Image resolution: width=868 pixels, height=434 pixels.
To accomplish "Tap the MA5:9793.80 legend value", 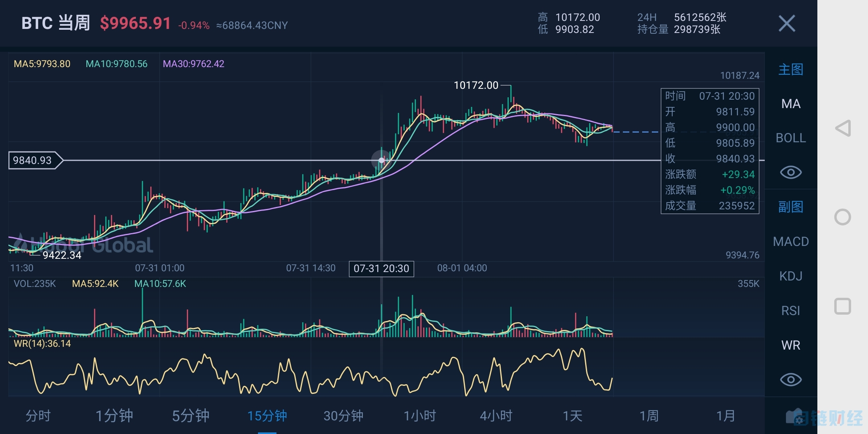I will pyautogui.click(x=42, y=64).
